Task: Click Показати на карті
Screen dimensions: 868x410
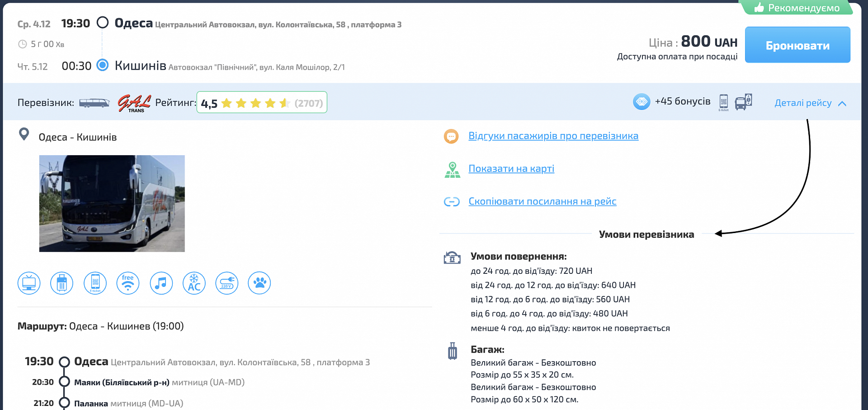Action: click(511, 168)
